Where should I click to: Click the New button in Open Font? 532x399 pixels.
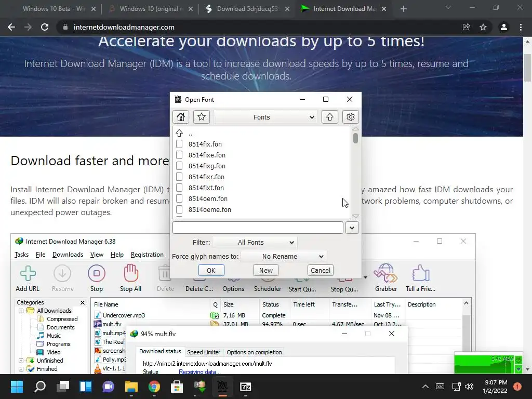266,270
